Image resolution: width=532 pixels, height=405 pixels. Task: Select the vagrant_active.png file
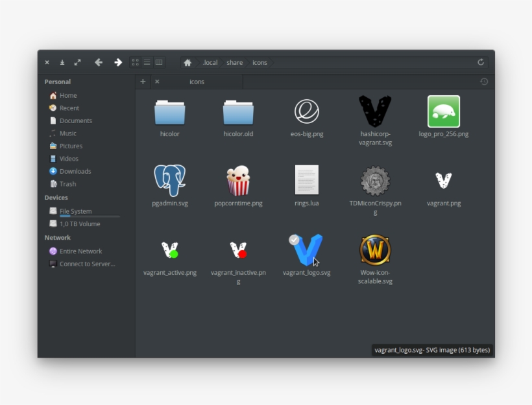pos(169,250)
